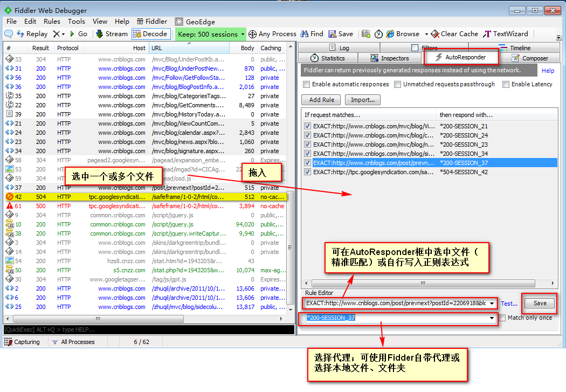This screenshot has height=392, width=566.
Task: Click the Import... button
Action: [x=362, y=100]
